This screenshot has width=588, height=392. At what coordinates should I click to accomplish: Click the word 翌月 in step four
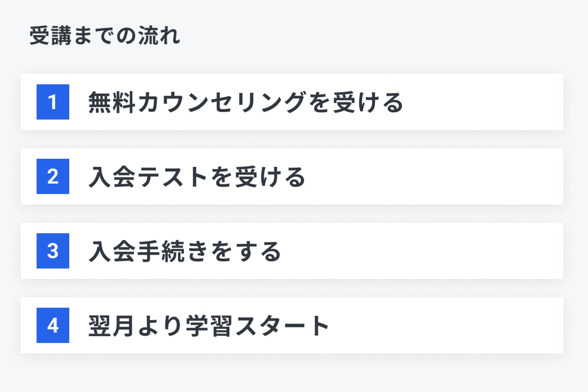[112, 326]
